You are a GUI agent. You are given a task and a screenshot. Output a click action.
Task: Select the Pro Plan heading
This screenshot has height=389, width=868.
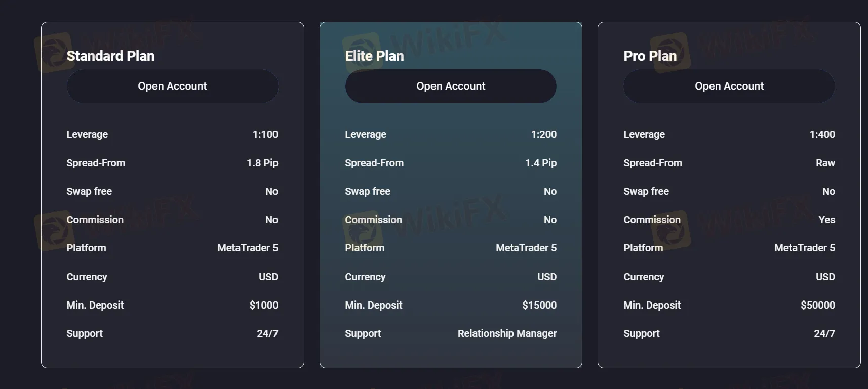click(x=650, y=56)
